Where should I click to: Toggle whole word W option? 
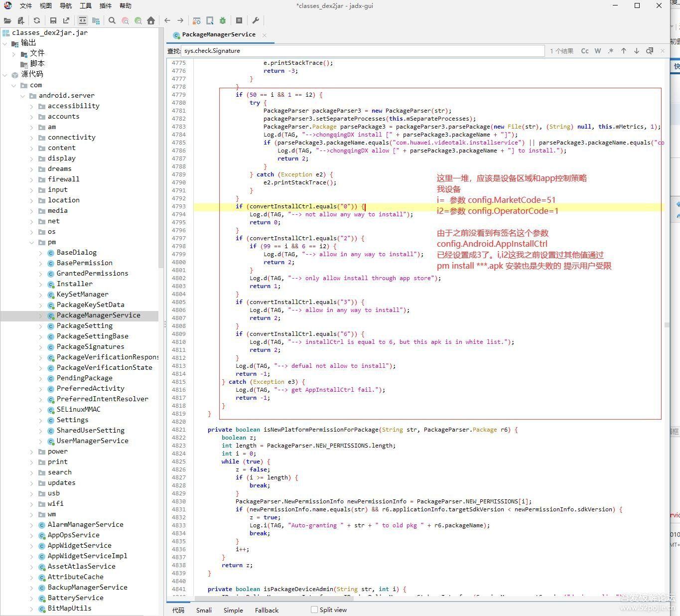(x=598, y=51)
